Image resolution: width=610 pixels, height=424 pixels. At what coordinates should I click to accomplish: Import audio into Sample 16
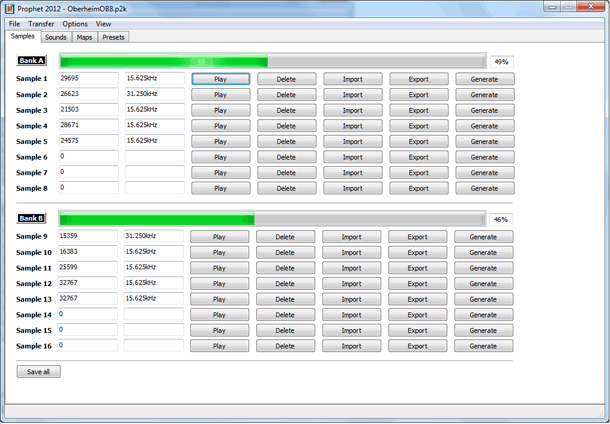[352, 346]
